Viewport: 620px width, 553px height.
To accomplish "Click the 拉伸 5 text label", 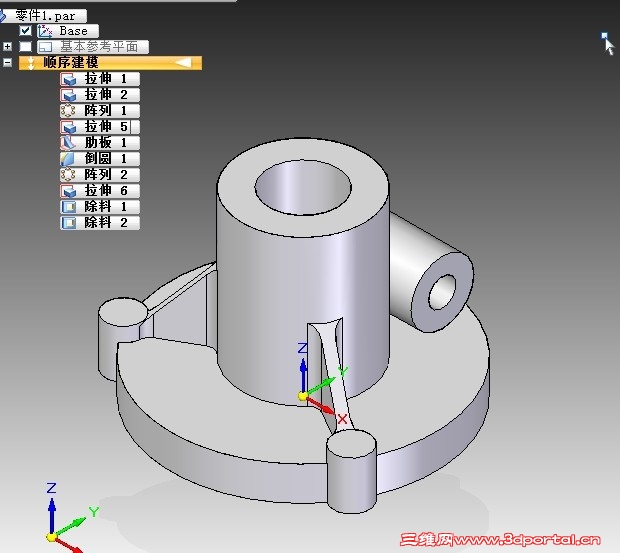I will [x=106, y=127].
